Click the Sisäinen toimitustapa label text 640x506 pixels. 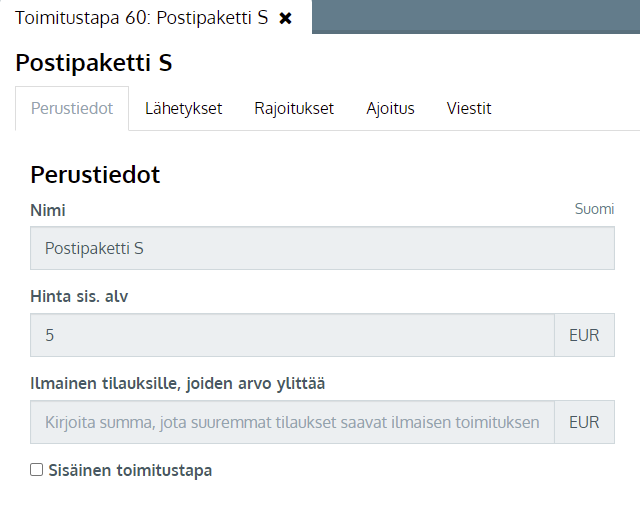[130, 470]
